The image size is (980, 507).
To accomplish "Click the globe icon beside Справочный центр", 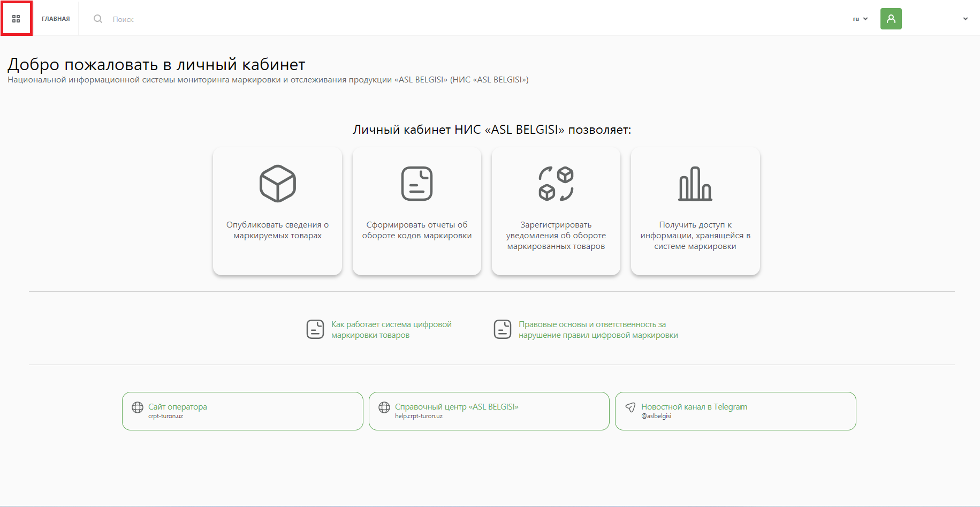I will (384, 407).
